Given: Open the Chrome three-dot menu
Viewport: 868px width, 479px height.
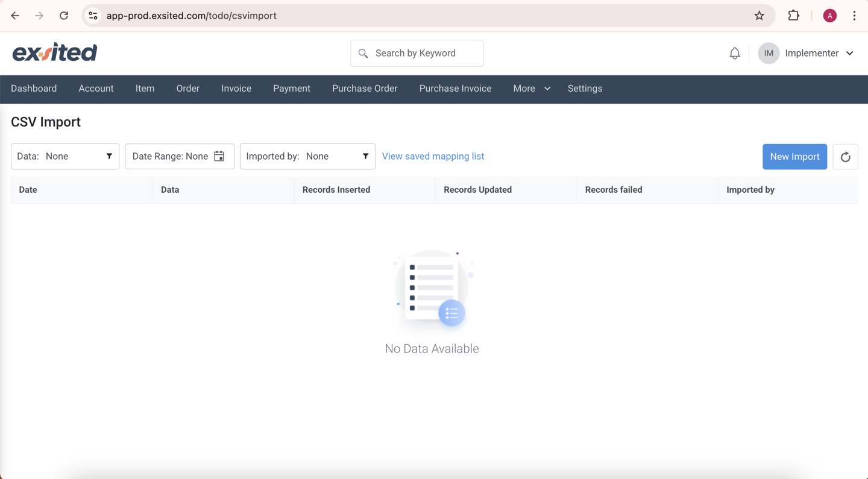Looking at the screenshot, I should pyautogui.click(x=854, y=16).
